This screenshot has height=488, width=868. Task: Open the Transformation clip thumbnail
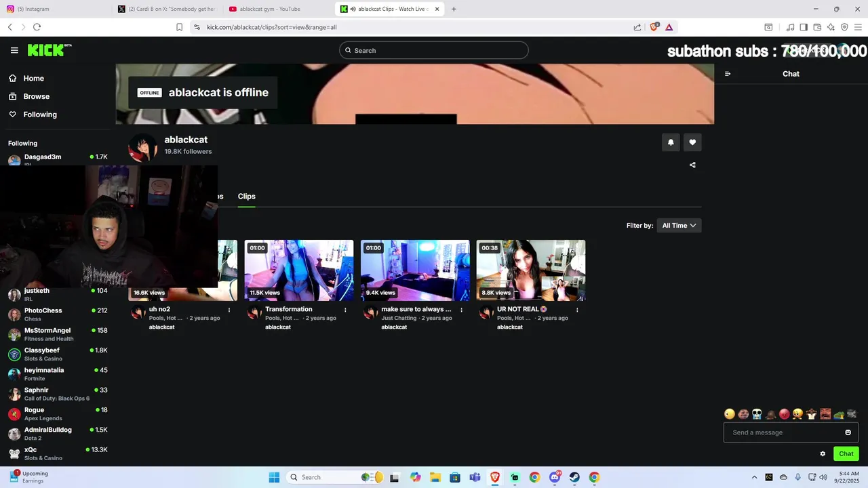click(x=299, y=270)
